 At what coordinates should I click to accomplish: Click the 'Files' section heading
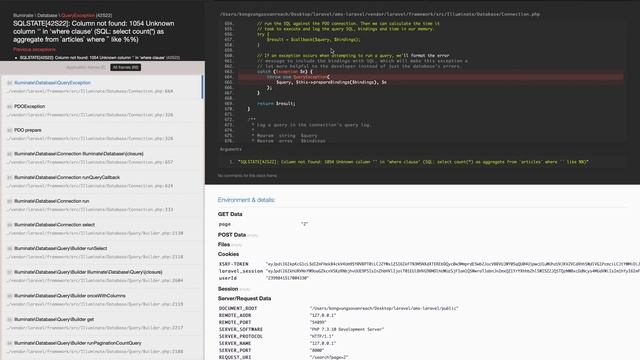224,244
